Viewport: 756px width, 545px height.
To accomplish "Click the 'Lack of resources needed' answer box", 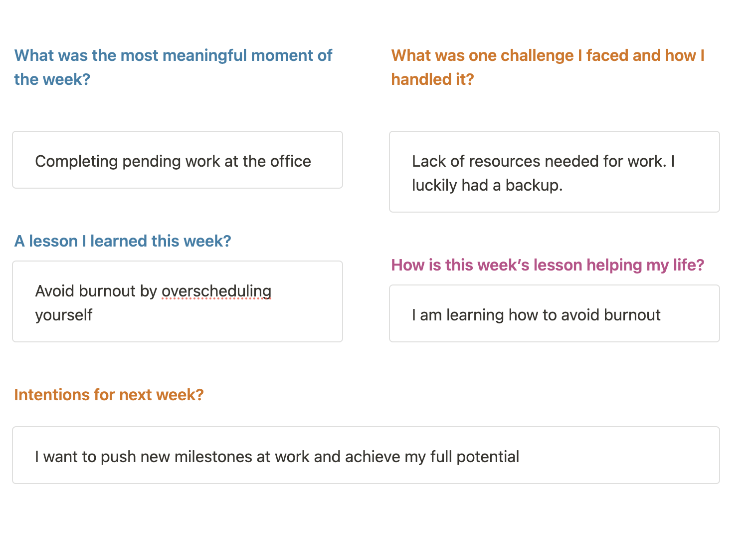I will (x=555, y=172).
